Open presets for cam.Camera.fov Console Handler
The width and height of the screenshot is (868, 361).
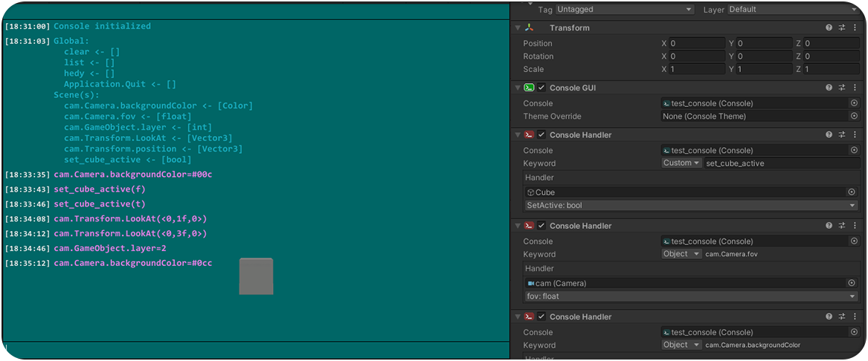click(x=841, y=226)
